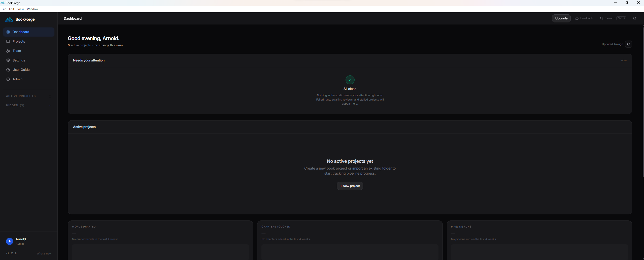Click the 'PIPELINE RUNS' card label
This screenshot has height=260, width=644.
(x=461, y=227)
